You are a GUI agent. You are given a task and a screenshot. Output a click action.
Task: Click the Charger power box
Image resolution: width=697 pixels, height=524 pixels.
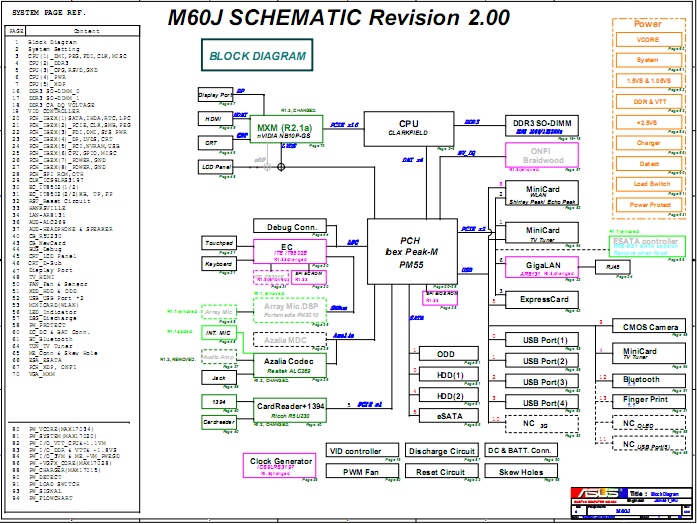(649, 143)
